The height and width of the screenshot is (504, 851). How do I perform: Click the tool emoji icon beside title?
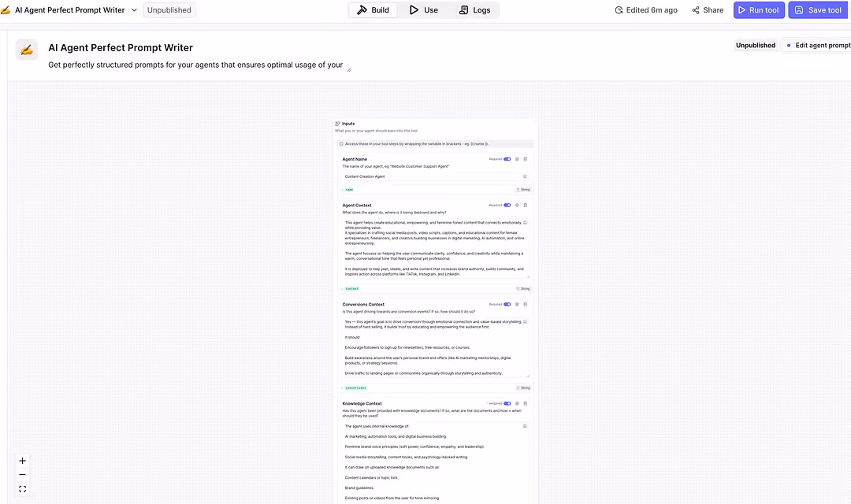click(x=27, y=50)
